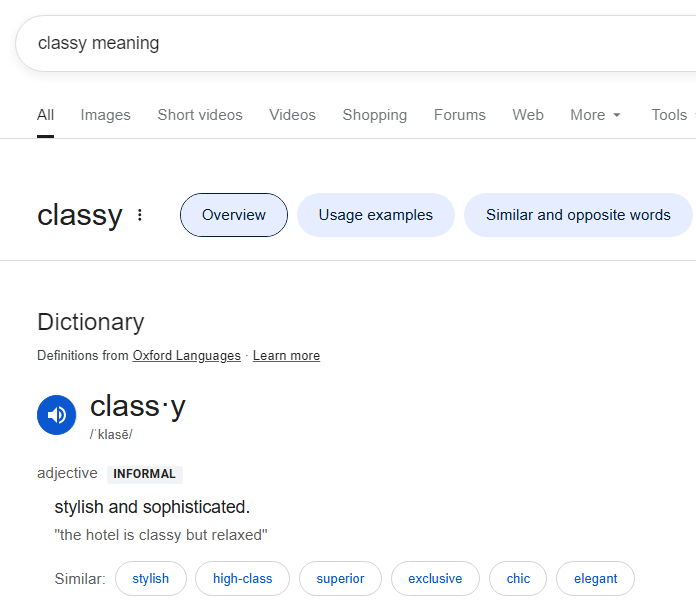Image resolution: width=696 pixels, height=611 pixels.
Task: Open the three-dot options next to classy
Action: pos(140,215)
